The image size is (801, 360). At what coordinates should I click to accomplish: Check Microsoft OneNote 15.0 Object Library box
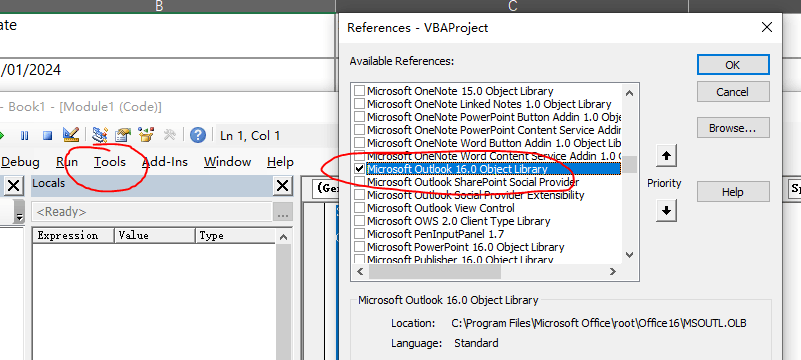click(360, 91)
